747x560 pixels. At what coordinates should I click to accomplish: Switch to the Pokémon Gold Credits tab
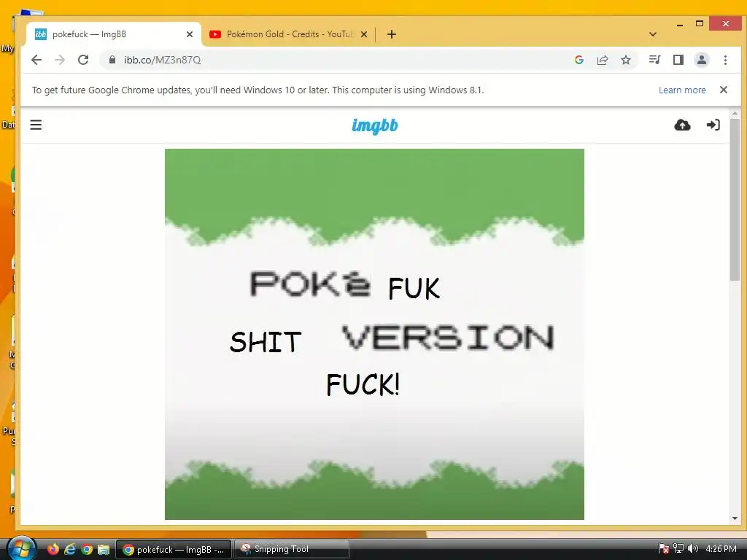pyautogui.click(x=289, y=34)
